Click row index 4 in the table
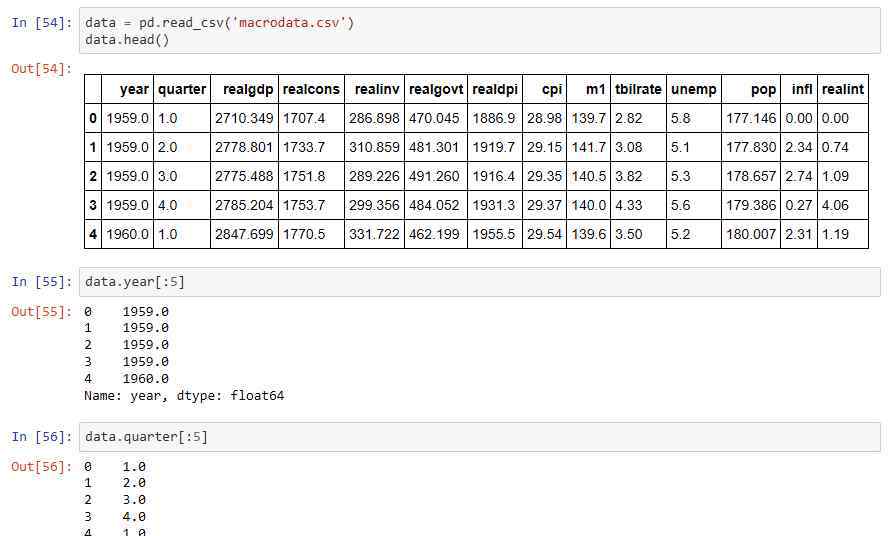Viewport: 893px width, 536px height. tap(93, 234)
